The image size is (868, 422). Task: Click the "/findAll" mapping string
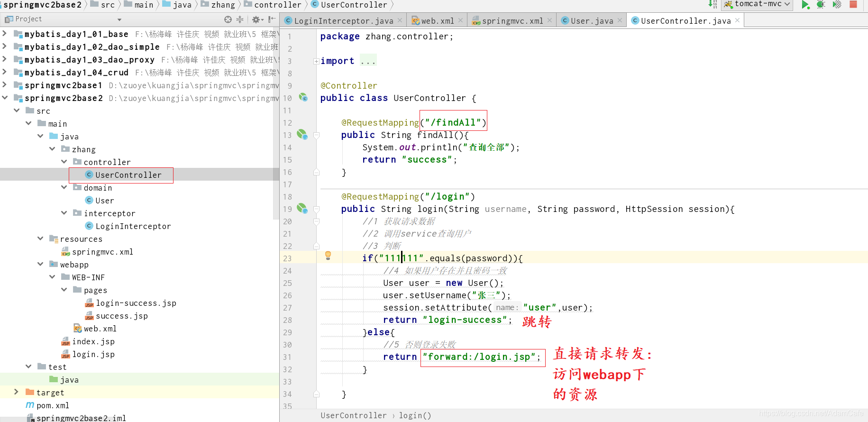pos(453,122)
